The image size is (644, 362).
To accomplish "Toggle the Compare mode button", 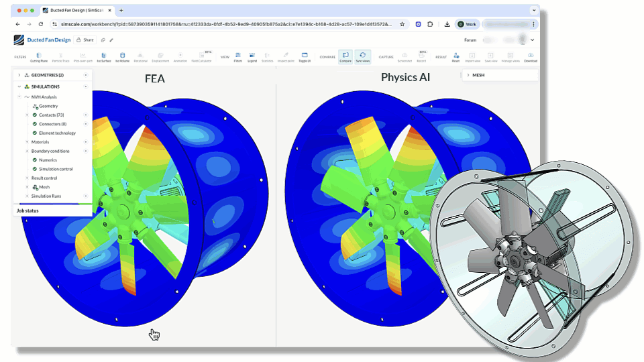I will coord(345,57).
